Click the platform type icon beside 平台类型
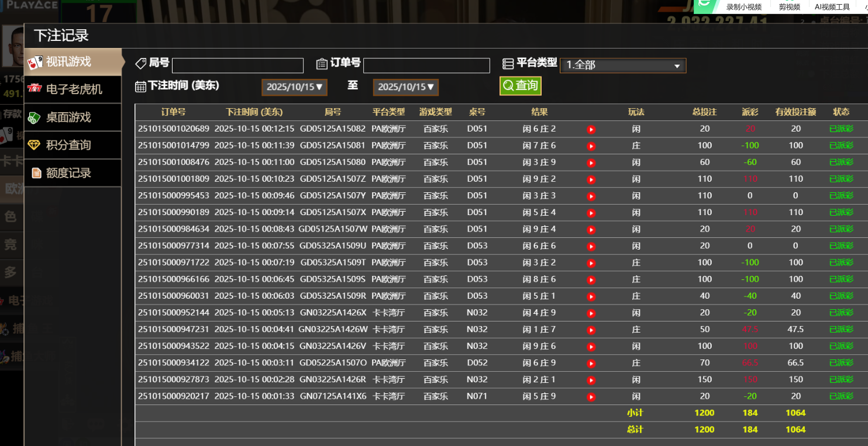 coord(508,64)
